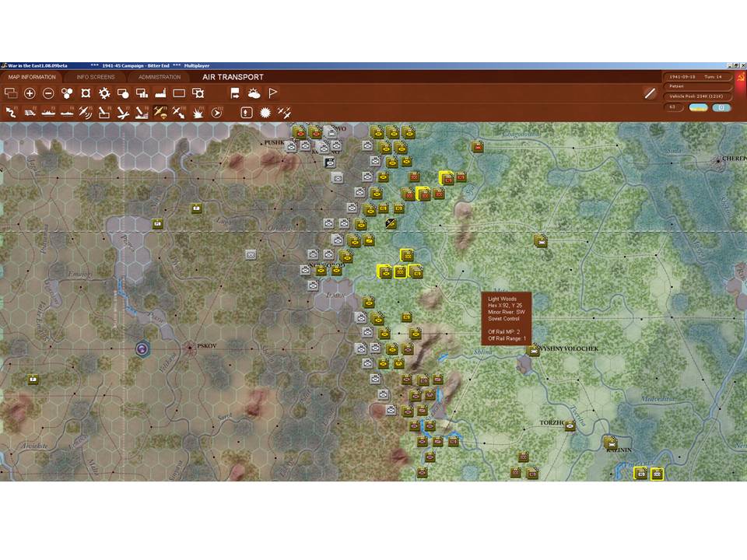Select the MAP INFORMATION tab
Screen dimensions: 747x560
click(x=32, y=77)
